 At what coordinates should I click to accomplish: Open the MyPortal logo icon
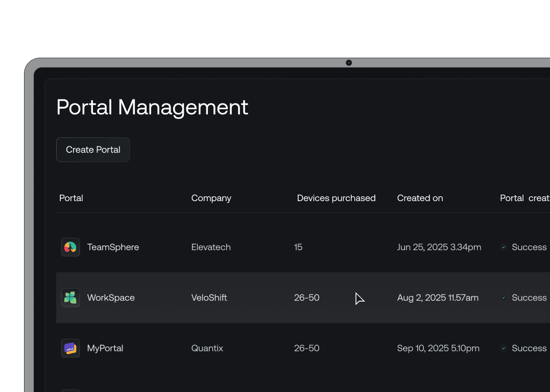(70, 348)
